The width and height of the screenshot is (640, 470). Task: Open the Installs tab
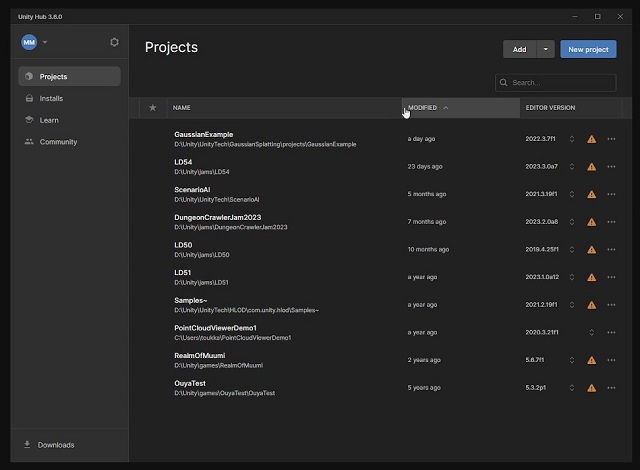click(x=51, y=98)
